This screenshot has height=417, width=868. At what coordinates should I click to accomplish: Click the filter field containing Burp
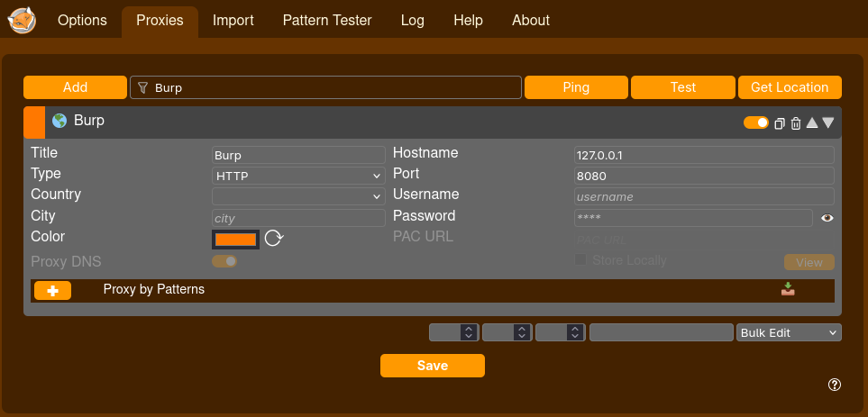(325, 87)
